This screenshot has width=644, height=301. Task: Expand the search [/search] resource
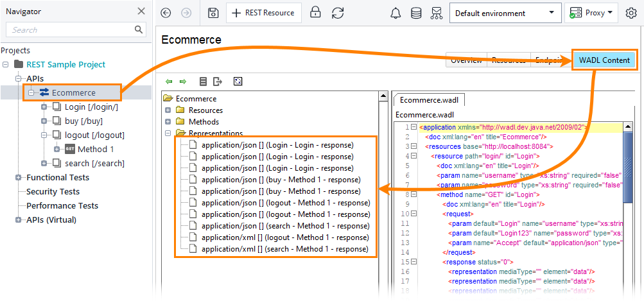[44, 164]
